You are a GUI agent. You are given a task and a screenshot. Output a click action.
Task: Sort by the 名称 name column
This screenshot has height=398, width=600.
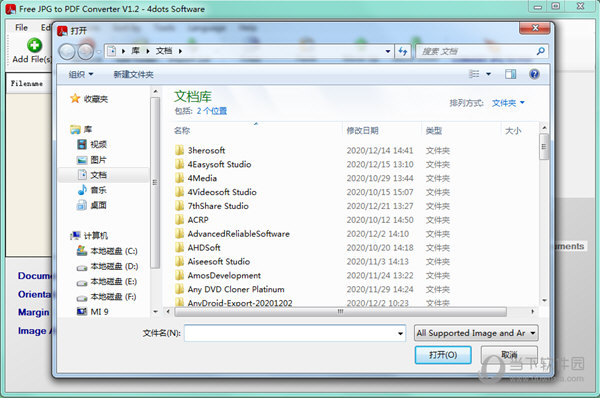[182, 130]
